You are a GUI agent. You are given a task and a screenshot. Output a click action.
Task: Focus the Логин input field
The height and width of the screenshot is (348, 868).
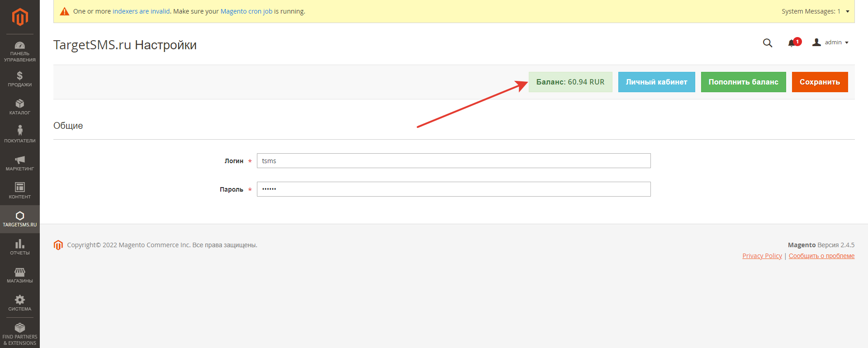pyautogui.click(x=454, y=161)
